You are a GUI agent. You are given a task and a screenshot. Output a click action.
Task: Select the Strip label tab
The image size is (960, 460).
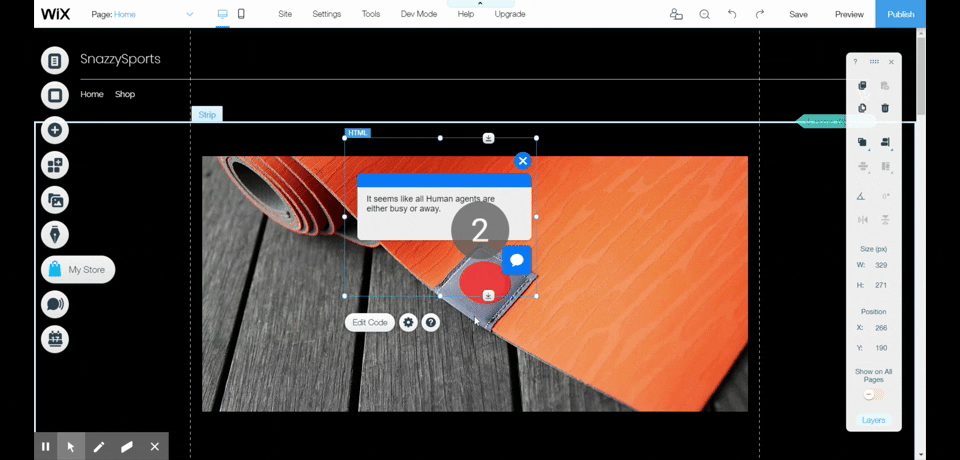click(207, 115)
